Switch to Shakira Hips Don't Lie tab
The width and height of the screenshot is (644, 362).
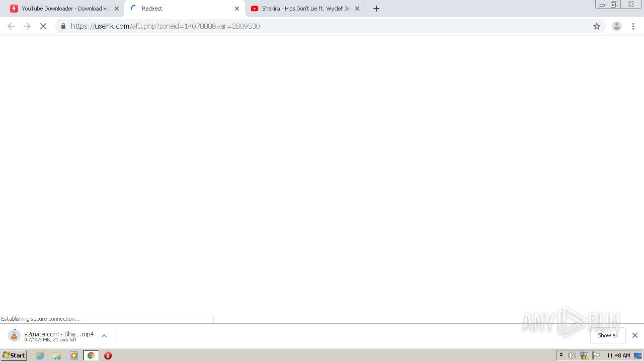tap(305, 9)
